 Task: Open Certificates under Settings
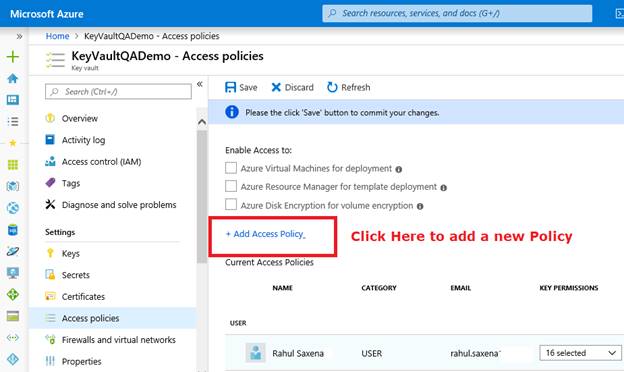[x=83, y=297]
